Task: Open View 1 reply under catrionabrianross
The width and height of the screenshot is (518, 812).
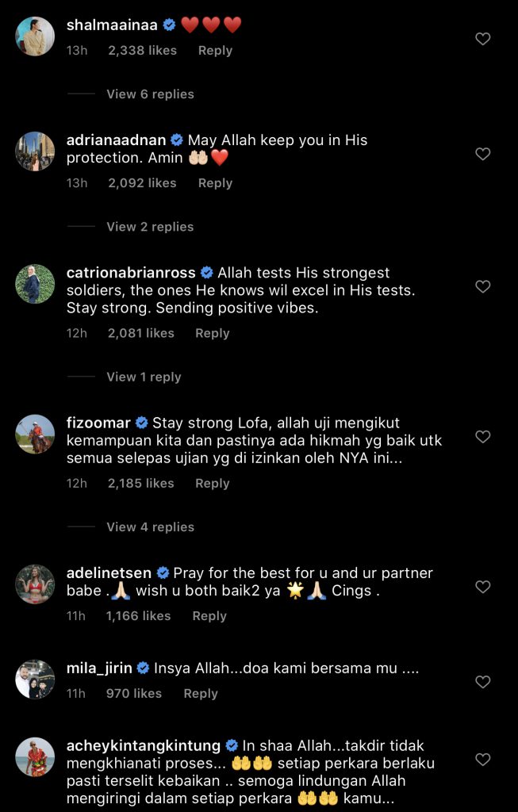Action: (x=144, y=377)
